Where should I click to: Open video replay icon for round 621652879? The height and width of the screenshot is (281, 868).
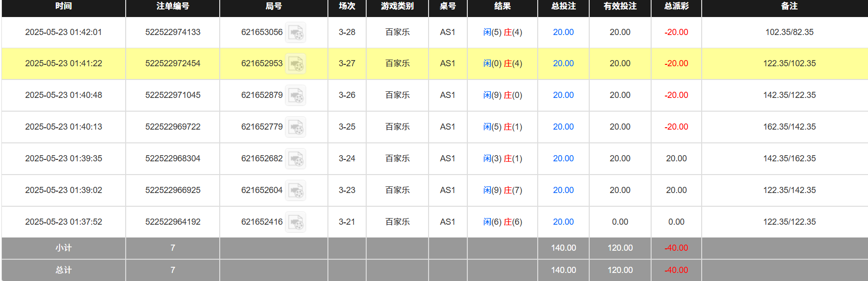[296, 96]
